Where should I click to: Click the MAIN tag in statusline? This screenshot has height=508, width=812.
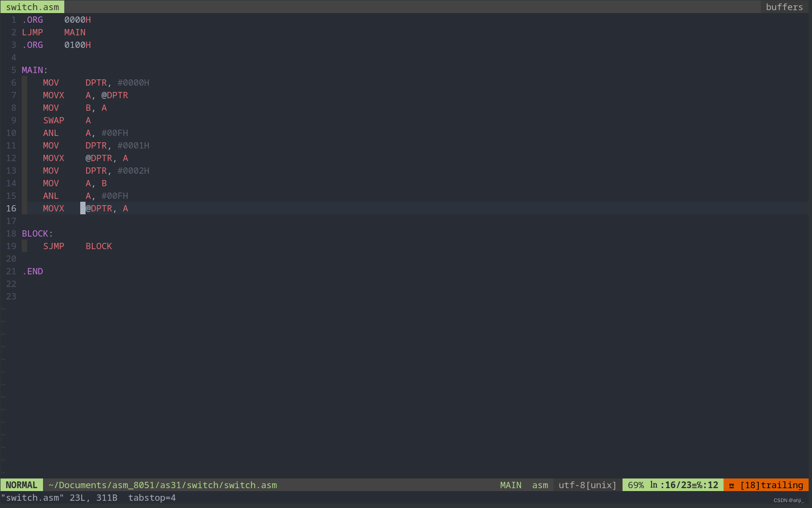(x=510, y=485)
